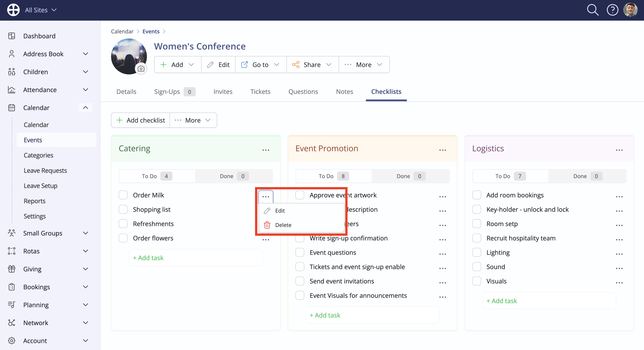Expand the All Sites dropdown
Screen dimensions: 644x350
41,10
